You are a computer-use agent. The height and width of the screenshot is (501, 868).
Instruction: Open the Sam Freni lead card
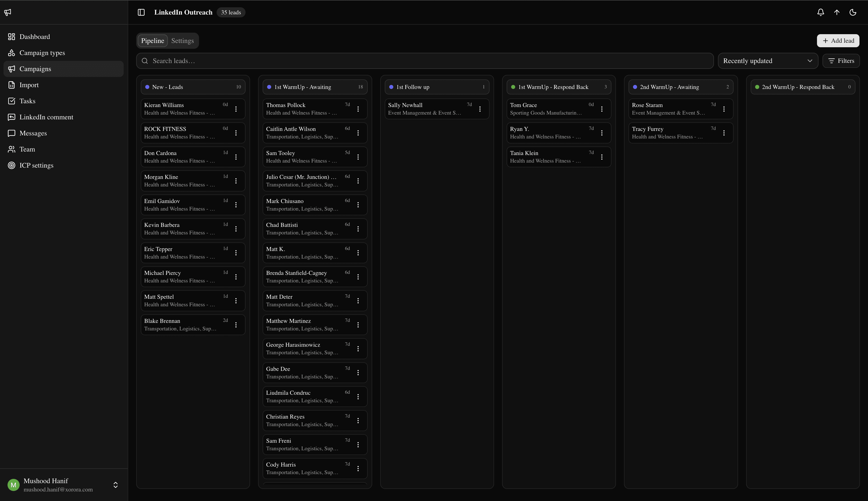pyautogui.click(x=315, y=444)
